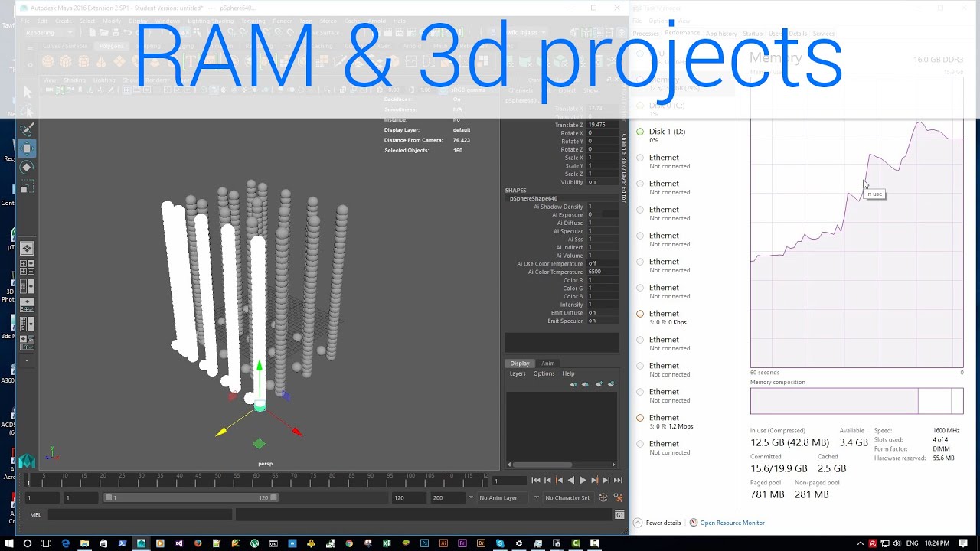Screen dimensions: 980x551
Task: Open File Explorer from taskbar
Action: (x=84, y=543)
